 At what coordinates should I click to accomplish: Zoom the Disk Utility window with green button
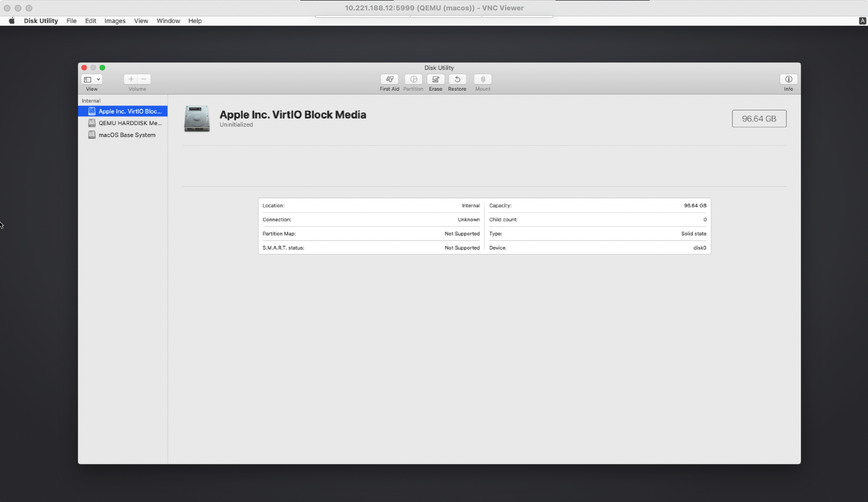(102, 68)
